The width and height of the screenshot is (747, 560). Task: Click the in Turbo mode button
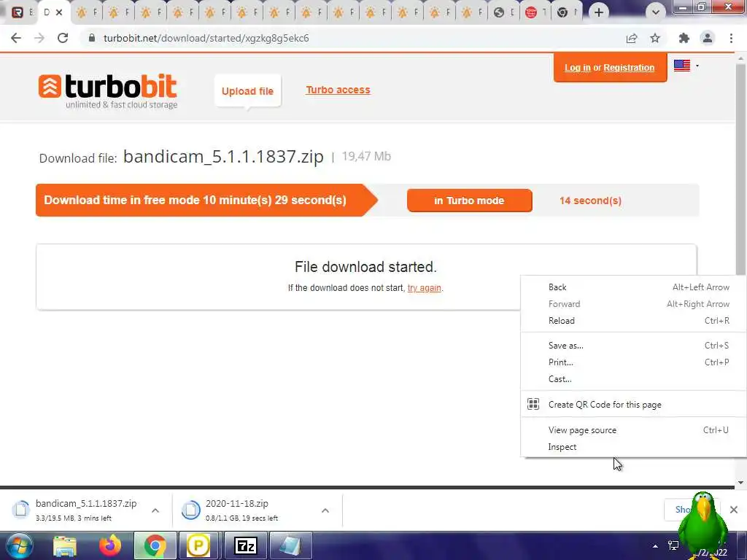[x=469, y=201]
